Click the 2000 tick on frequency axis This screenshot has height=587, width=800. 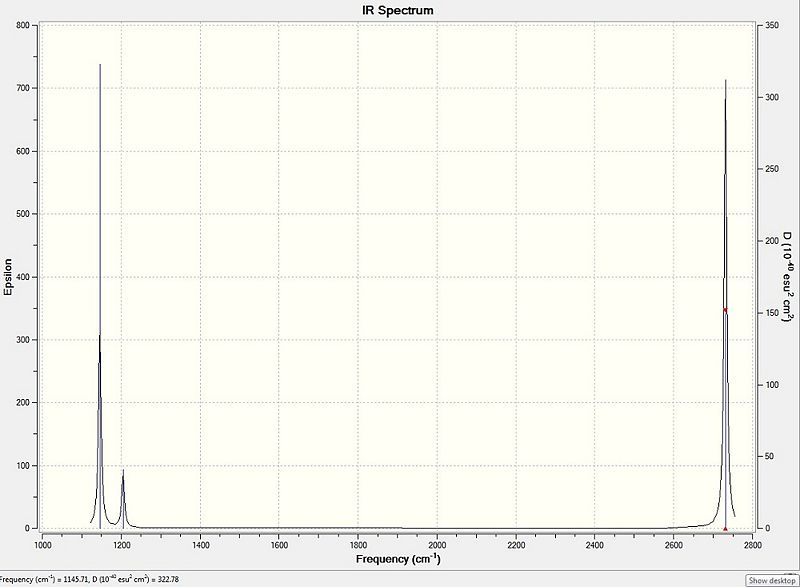click(x=437, y=545)
